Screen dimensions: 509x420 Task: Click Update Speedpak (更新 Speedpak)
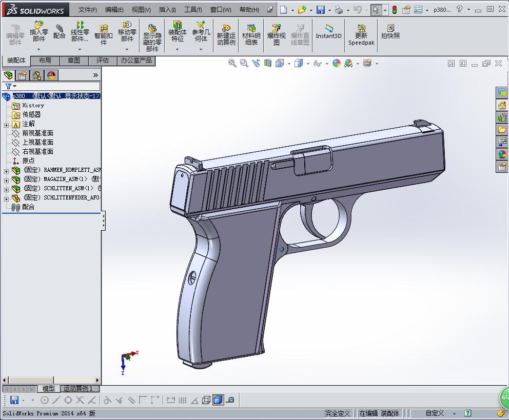click(361, 34)
